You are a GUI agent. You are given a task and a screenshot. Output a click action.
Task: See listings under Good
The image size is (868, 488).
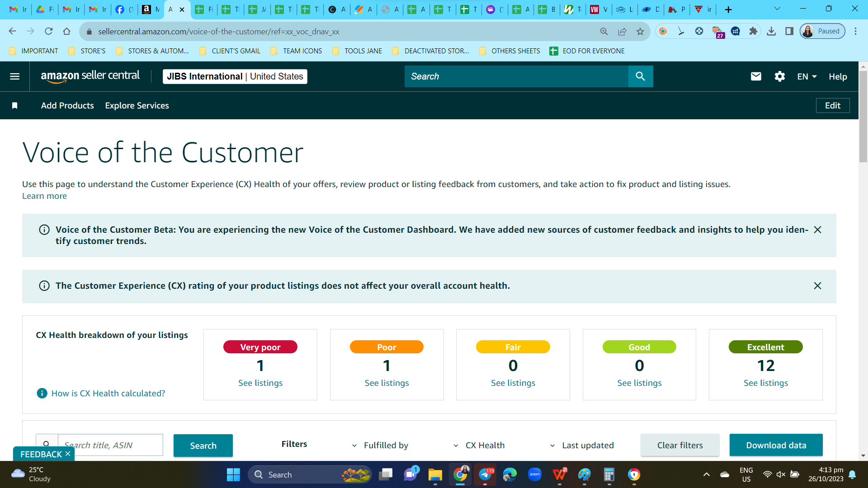click(x=639, y=383)
